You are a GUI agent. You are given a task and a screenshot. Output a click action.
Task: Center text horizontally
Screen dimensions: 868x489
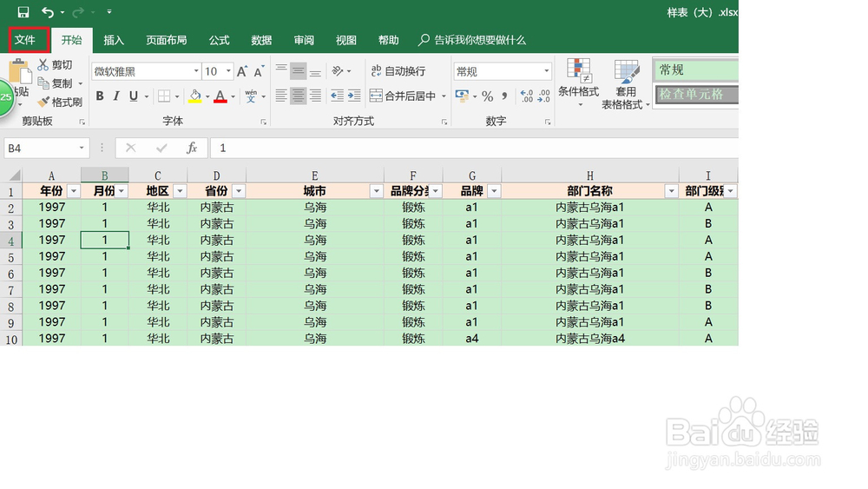click(299, 96)
